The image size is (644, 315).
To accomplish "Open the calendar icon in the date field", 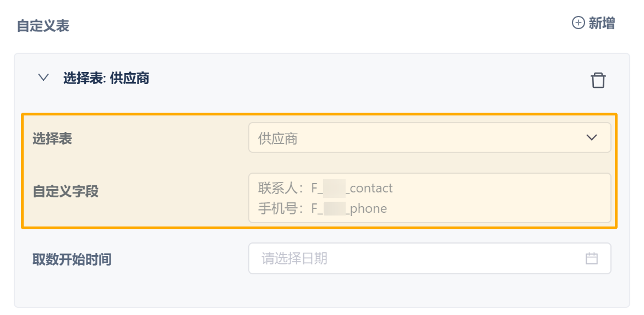I will (x=592, y=258).
